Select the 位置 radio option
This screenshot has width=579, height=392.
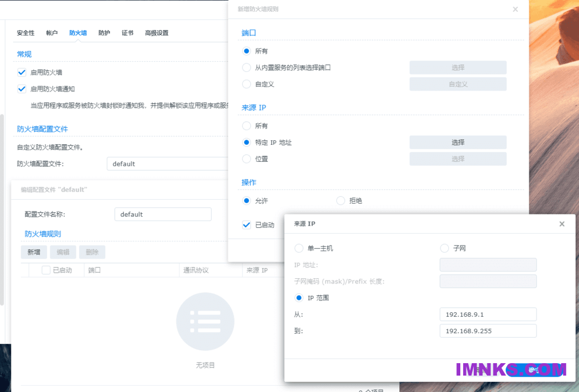[x=247, y=159]
